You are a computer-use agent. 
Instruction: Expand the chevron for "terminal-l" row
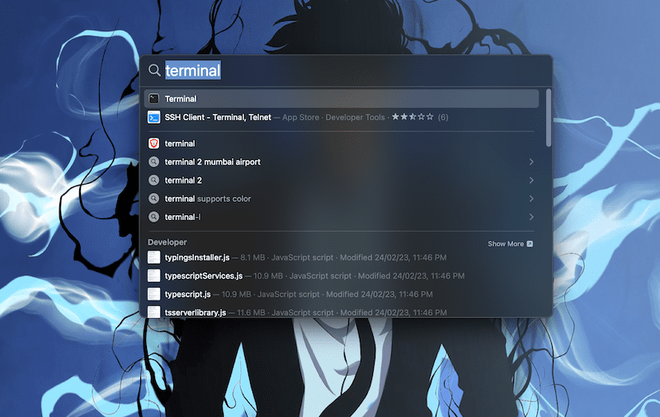[531, 217]
